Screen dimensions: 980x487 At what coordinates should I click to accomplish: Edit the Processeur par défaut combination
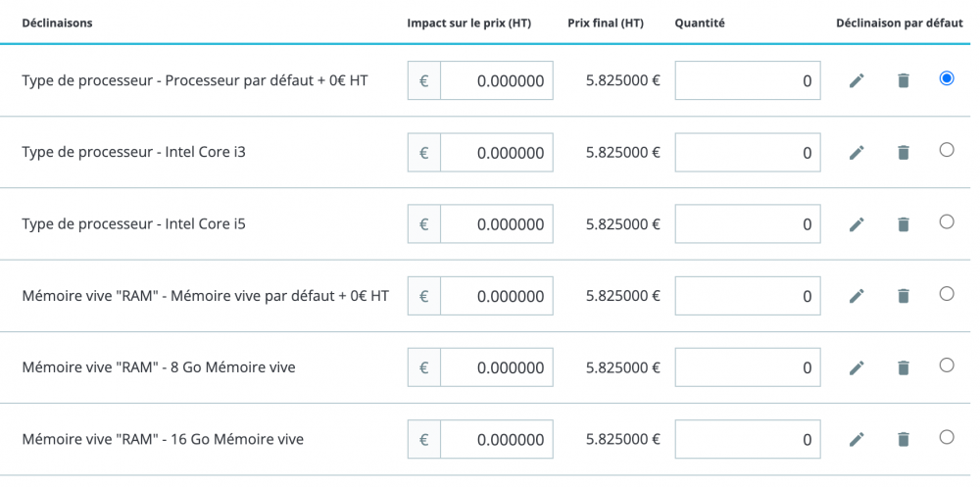tap(857, 80)
